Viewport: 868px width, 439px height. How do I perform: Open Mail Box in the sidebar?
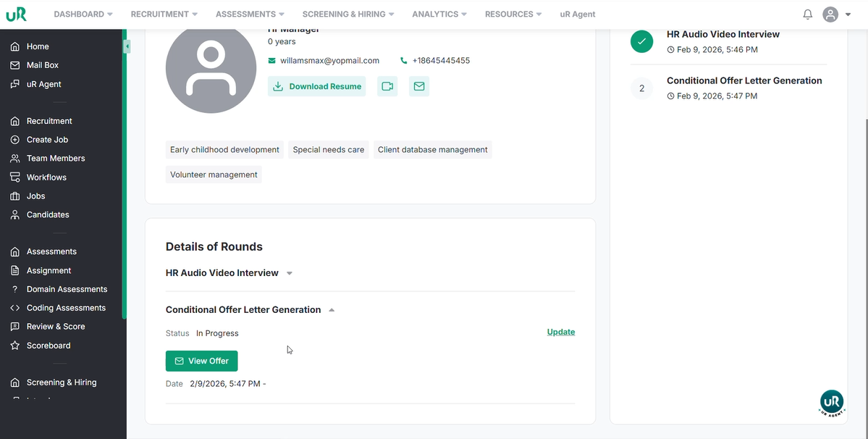(x=42, y=65)
